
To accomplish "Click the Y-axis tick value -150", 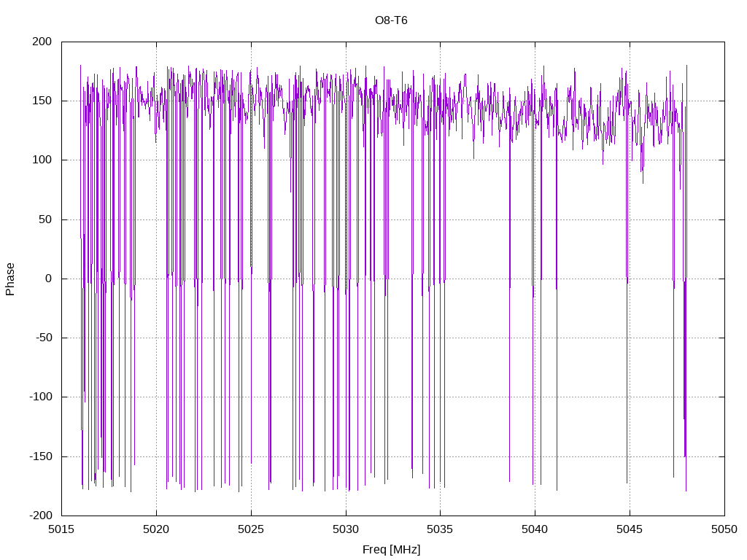I will coord(41,456).
